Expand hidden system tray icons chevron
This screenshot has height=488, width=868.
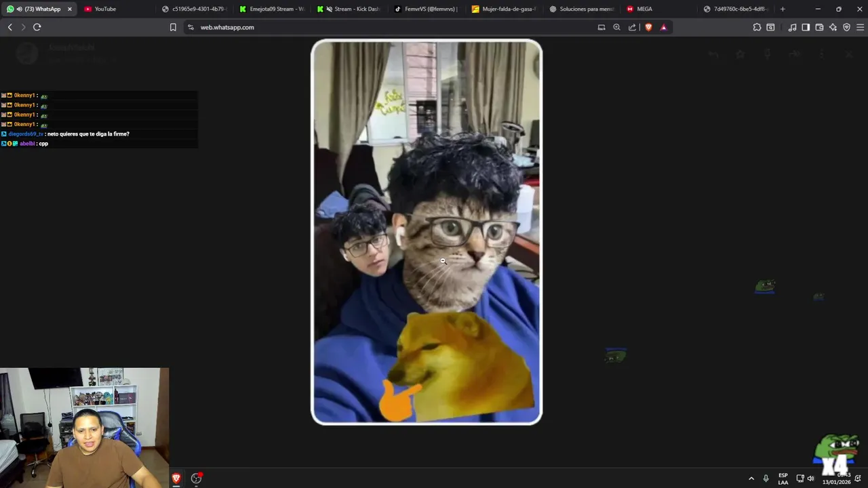click(x=751, y=479)
